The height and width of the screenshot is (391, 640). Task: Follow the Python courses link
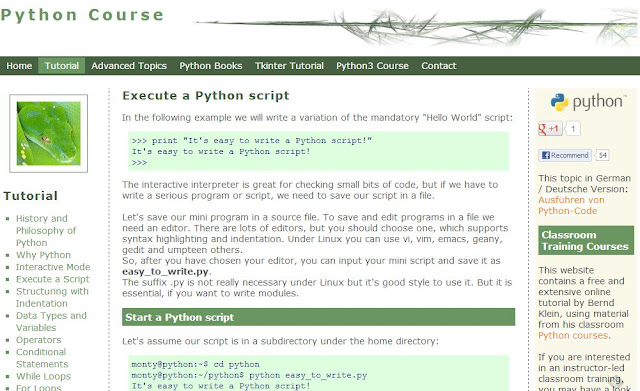[573, 335]
